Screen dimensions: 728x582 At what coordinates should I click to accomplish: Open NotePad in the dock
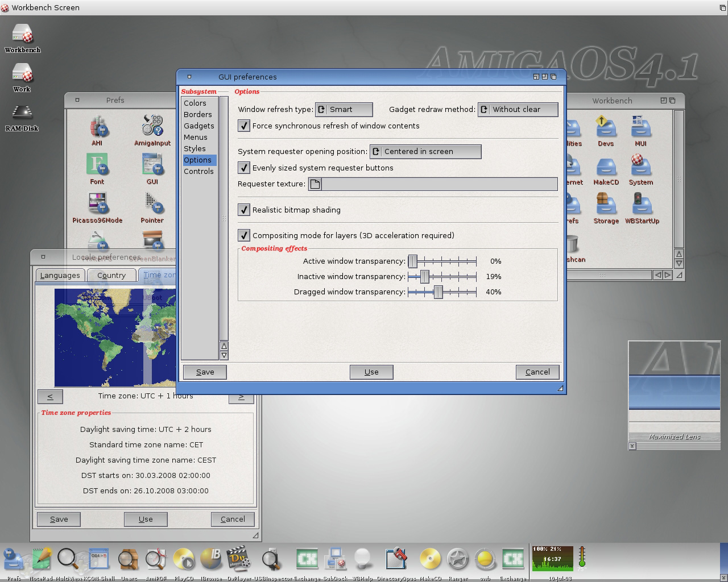click(42, 559)
